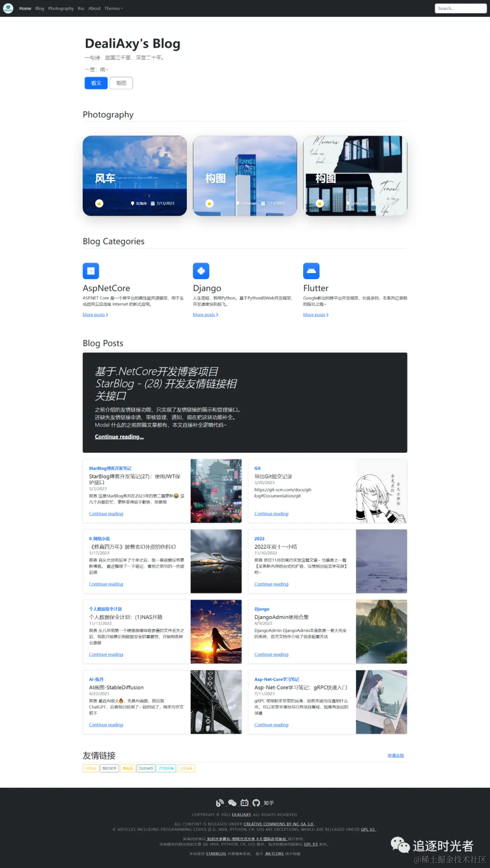This screenshot has width=490, height=868.
Task: Click More posts under Flutter
Action: pyautogui.click(x=316, y=315)
